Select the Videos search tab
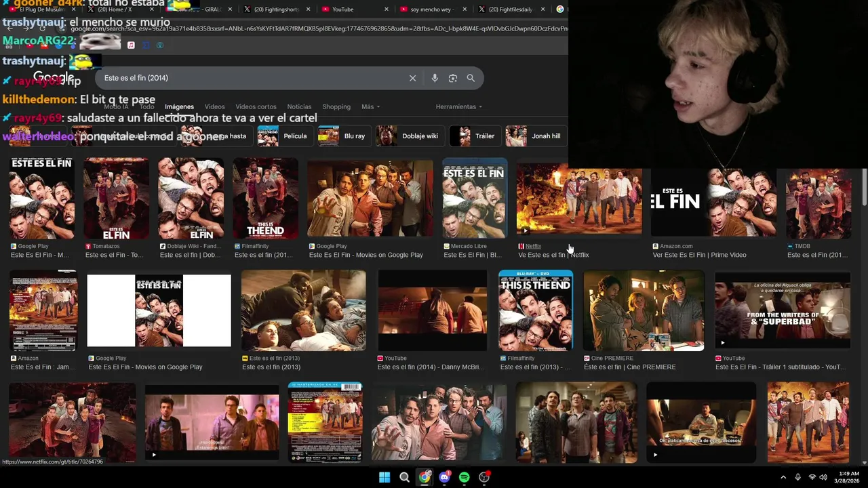868x488 pixels. point(214,107)
